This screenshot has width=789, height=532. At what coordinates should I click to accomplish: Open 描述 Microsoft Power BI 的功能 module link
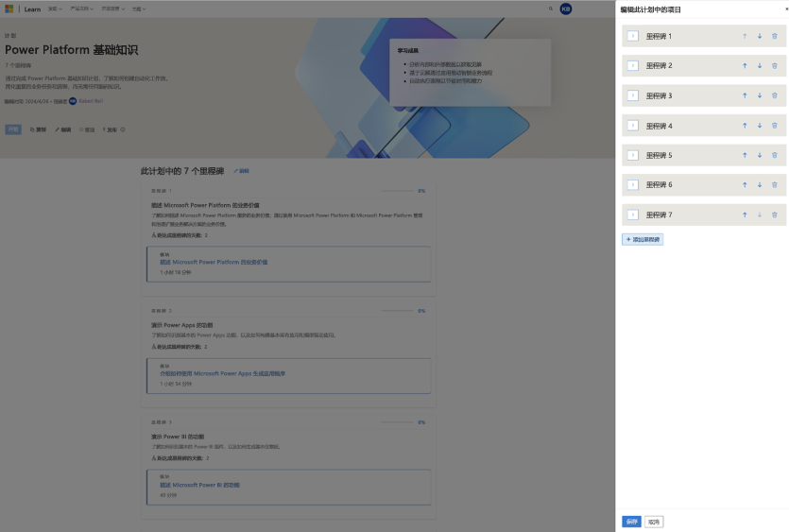click(199, 485)
